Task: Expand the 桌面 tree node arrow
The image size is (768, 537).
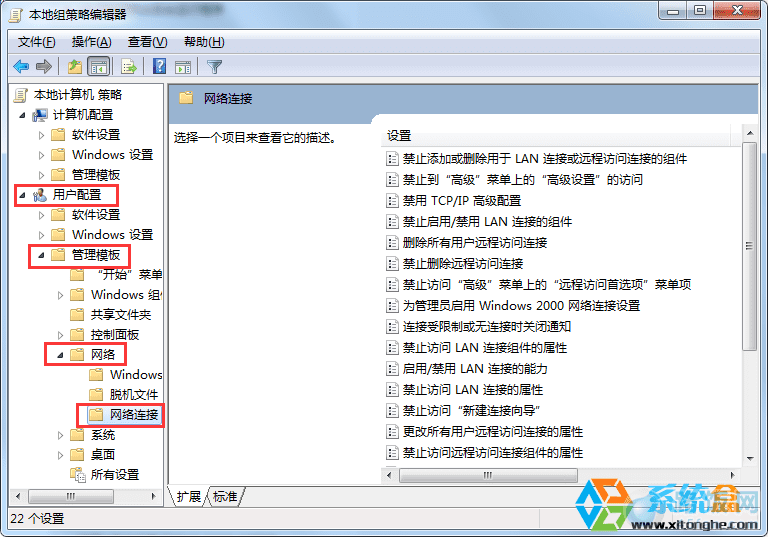Action: coord(60,455)
